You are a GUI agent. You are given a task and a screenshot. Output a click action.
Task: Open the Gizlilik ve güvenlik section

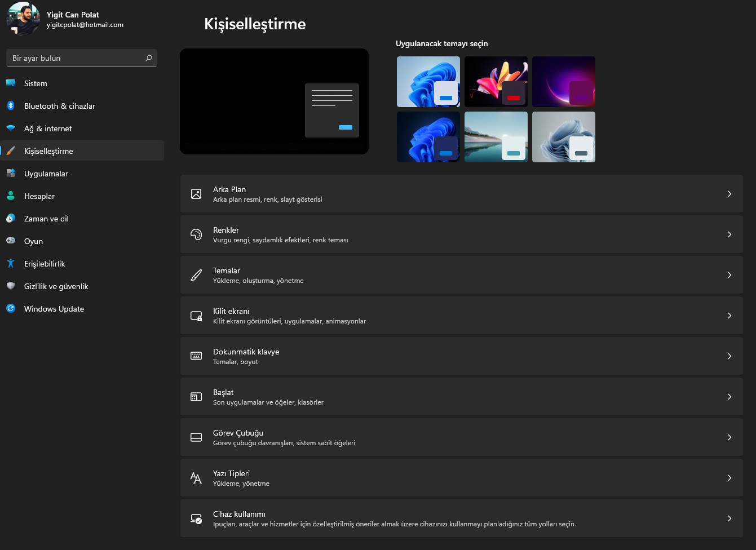point(56,286)
